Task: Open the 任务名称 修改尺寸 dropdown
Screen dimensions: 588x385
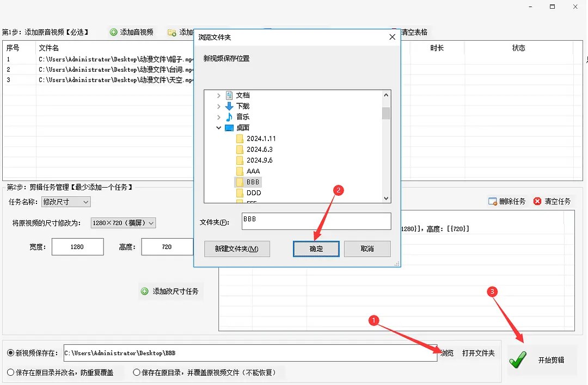Action: (x=66, y=202)
